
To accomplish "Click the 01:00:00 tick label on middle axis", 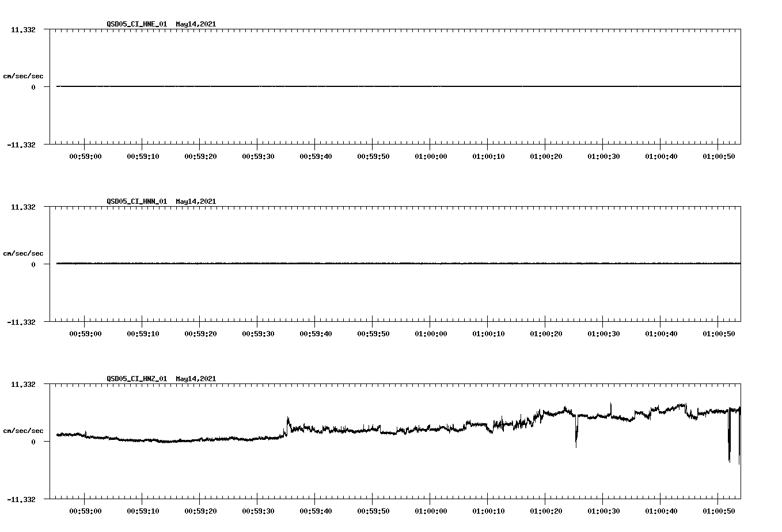I will coord(431,333).
